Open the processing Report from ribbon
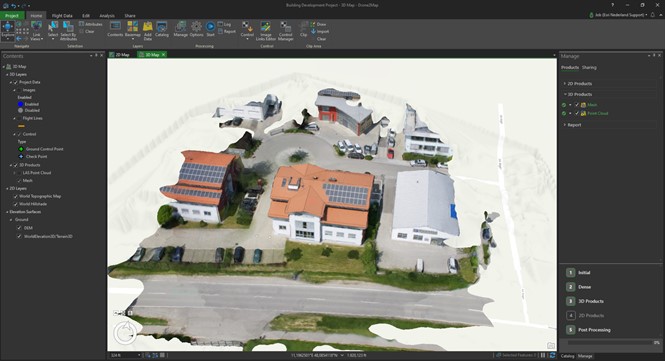This screenshot has width=665, height=361. click(x=226, y=31)
